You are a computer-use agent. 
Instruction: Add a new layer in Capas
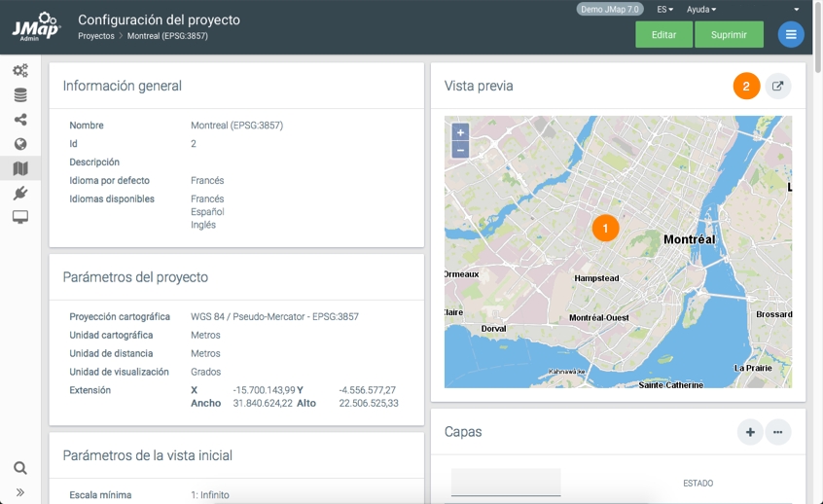tap(749, 432)
